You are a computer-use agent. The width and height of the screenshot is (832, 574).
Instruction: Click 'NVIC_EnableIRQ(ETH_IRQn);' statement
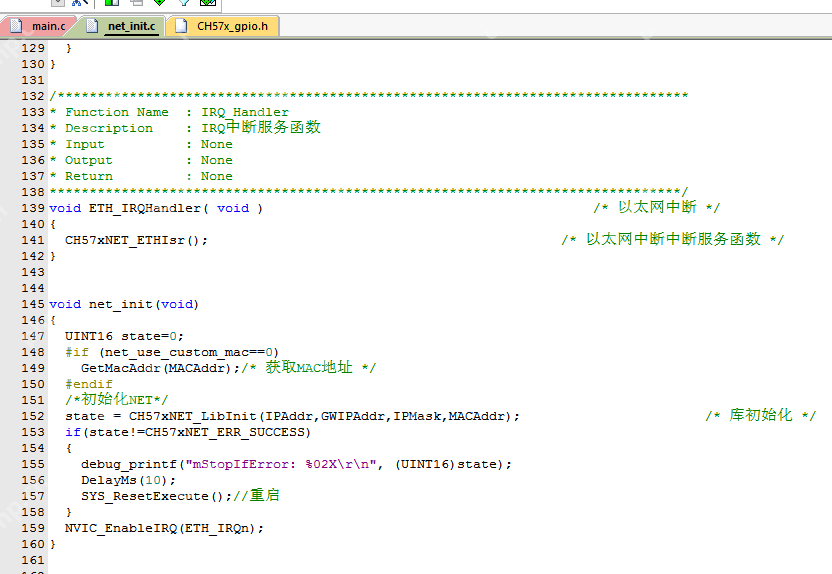point(164,528)
